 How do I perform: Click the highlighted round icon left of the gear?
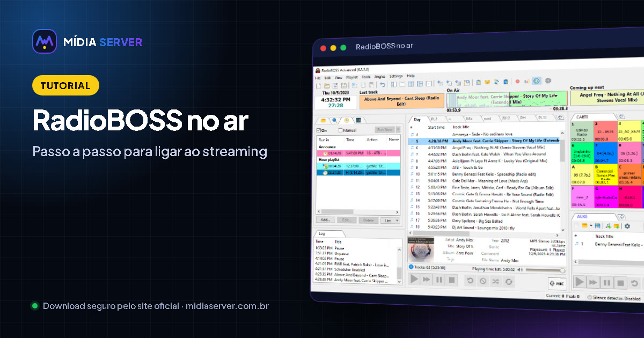click(x=536, y=81)
